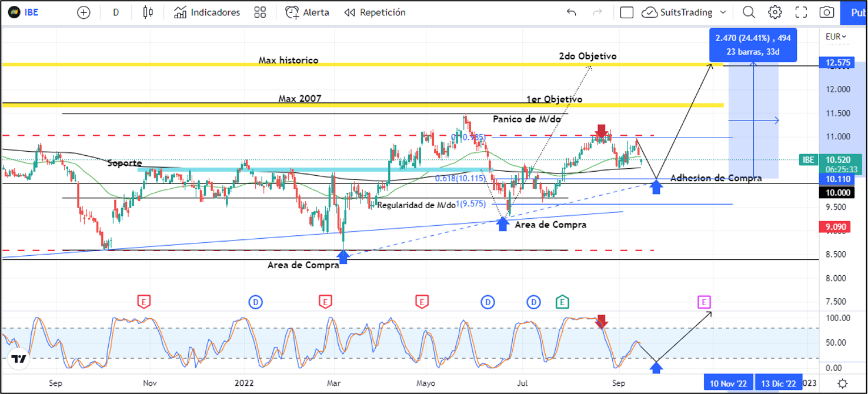Click the purple E earnings marker
868x394 pixels.
tap(704, 302)
